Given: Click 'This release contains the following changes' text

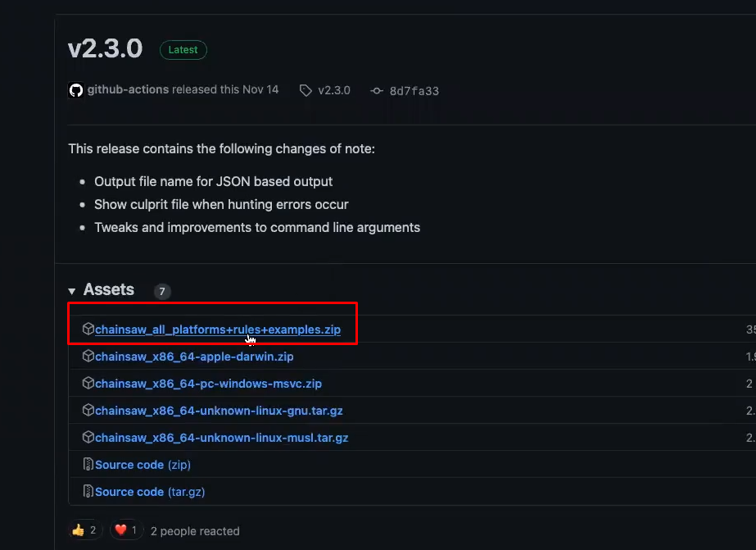Looking at the screenshot, I should (x=221, y=148).
